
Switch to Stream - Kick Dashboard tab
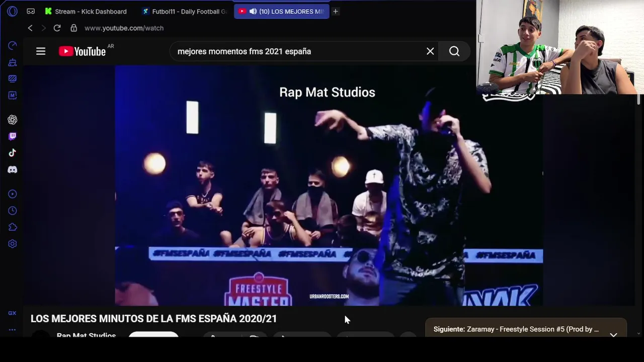(x=86, y=11)
